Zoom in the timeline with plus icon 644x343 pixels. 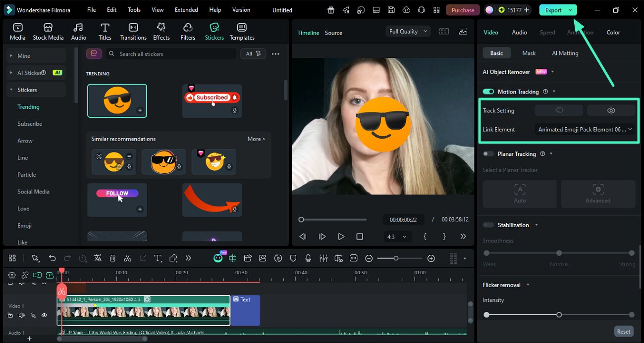tap(431, 258)
